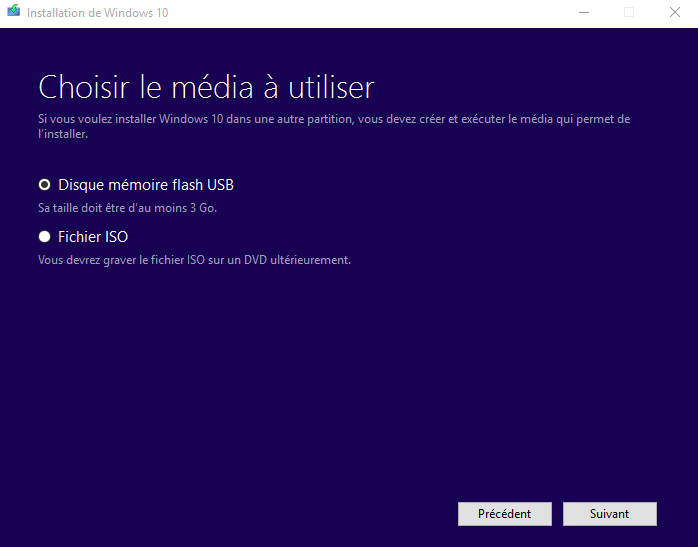Click the Suivant button

(609, 514)
